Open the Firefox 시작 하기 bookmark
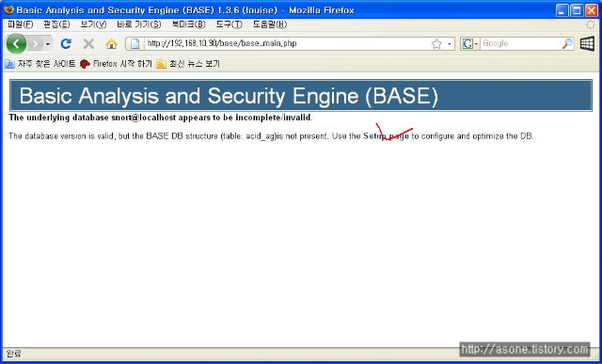Screen dimensions: 602x364 point(116,64)
